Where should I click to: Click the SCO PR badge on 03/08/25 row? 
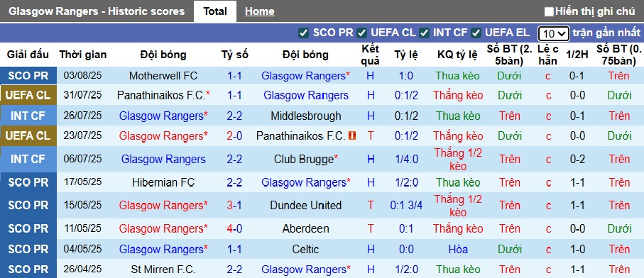[28, 76]
